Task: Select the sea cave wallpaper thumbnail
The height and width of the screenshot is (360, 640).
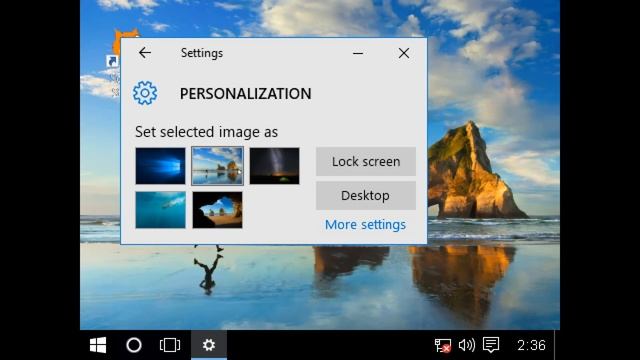Action: (x=217, y=210)
